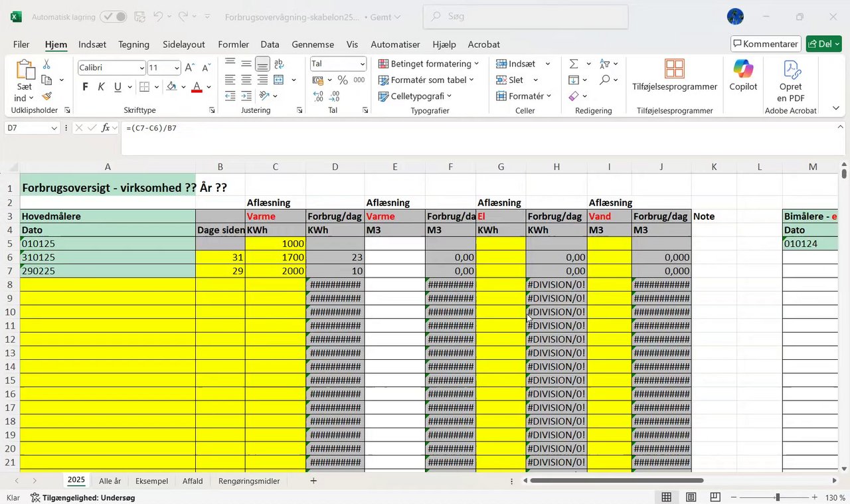The height and width of the screenshot is (504, 850).
Task: Toggle bottom vertical alignment
Action: (x=262, y=64)
